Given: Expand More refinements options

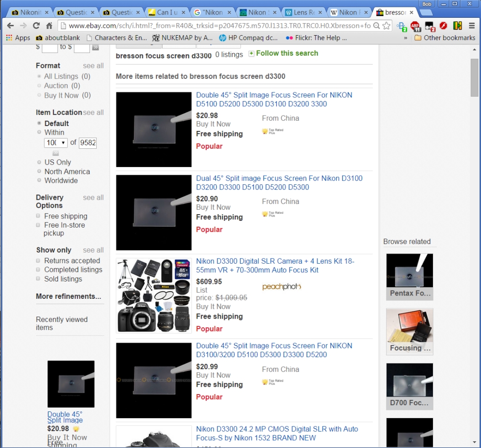Looking at the screenshot, I should [x=68, y=296].
